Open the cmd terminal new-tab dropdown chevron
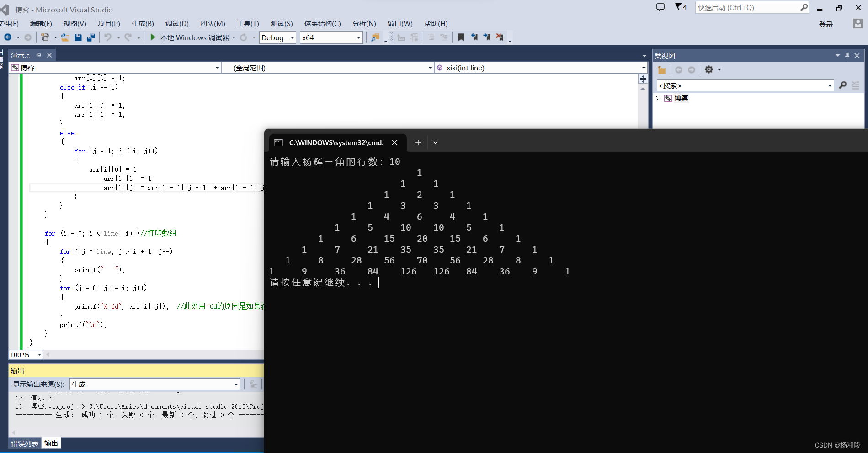868x453 pixels. 436,143
